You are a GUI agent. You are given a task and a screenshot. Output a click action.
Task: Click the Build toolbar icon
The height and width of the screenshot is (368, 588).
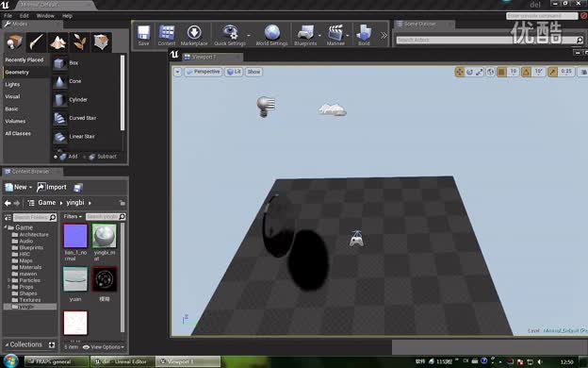[364, 35]
